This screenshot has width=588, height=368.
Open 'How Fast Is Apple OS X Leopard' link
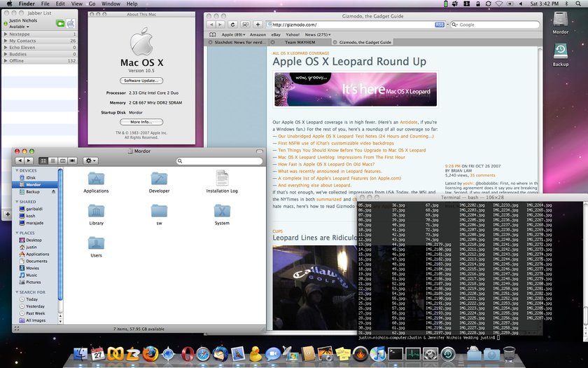tap(326, 164)
